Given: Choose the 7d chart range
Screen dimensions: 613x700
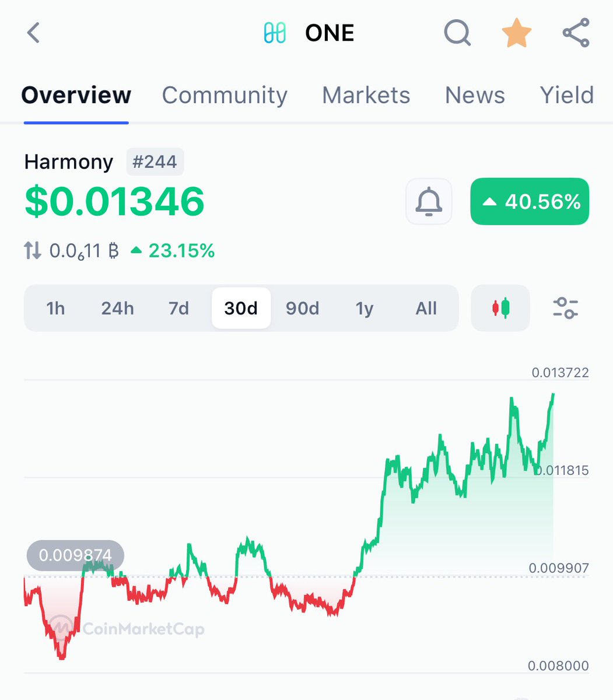Looking at the screenshot, I should [x=178, y=308].
